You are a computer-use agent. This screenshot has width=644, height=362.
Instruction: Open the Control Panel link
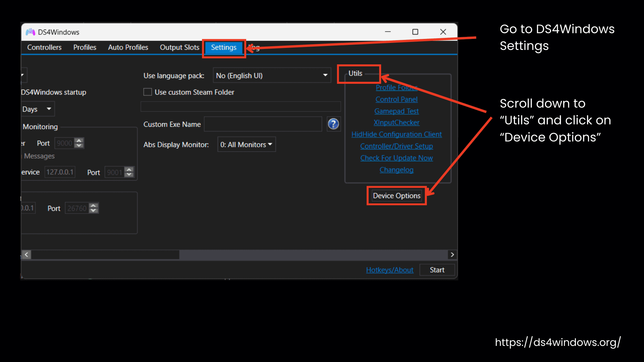(x=396, y=99)
